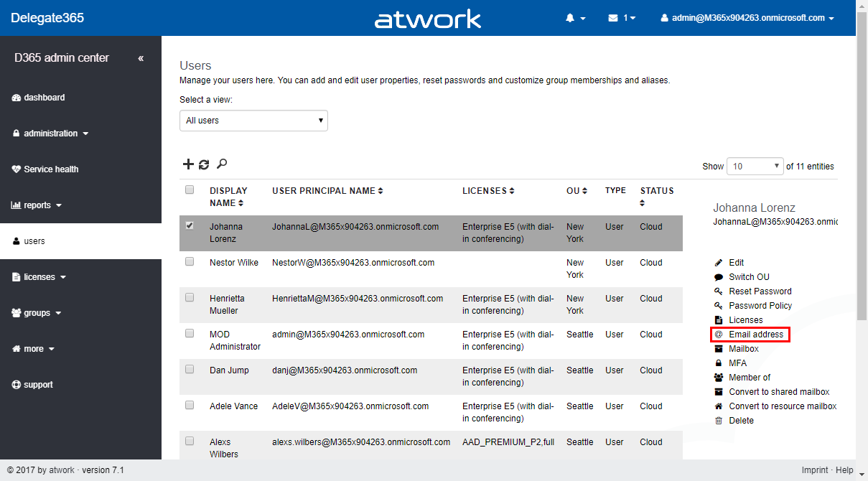This screenshot has height=481, width=868.
Task: Click the Convert to shared mailbox icon
Action: 718,392
